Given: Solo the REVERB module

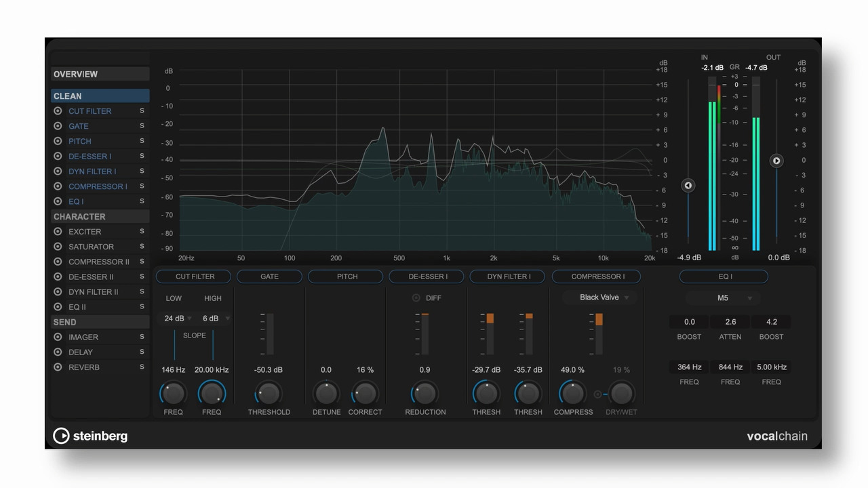Looking at the screenshot, I should pyautogui.click(x=142, y=367).
